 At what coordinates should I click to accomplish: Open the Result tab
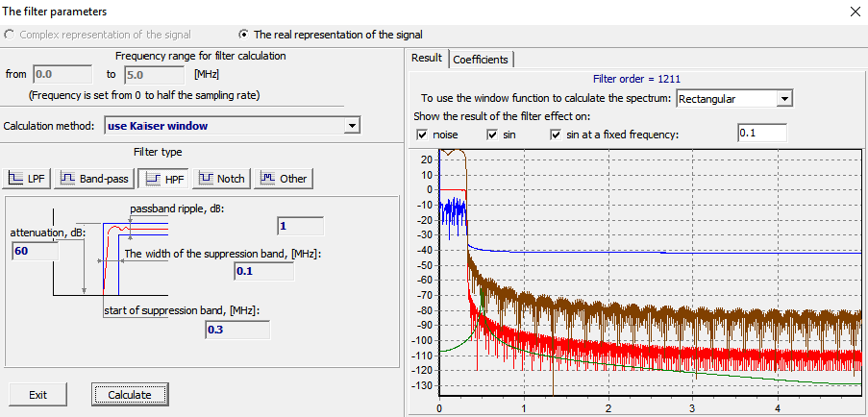(427, 58)
